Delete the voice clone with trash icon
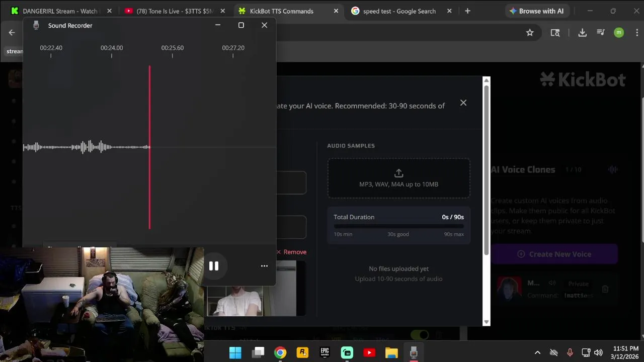The image size is (644, 362). [605, 289]
